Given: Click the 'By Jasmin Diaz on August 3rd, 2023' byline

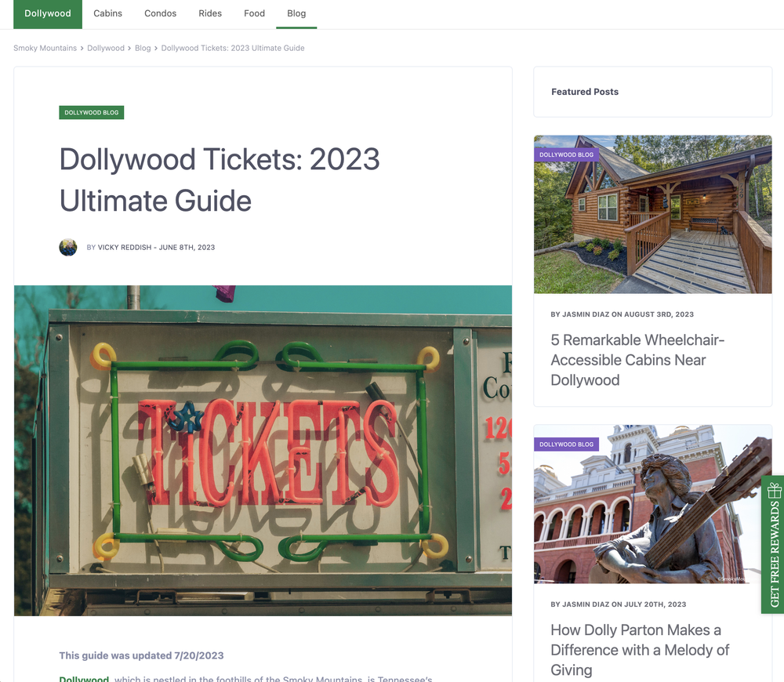Looking at the screenshot, I should coord(622,314).
